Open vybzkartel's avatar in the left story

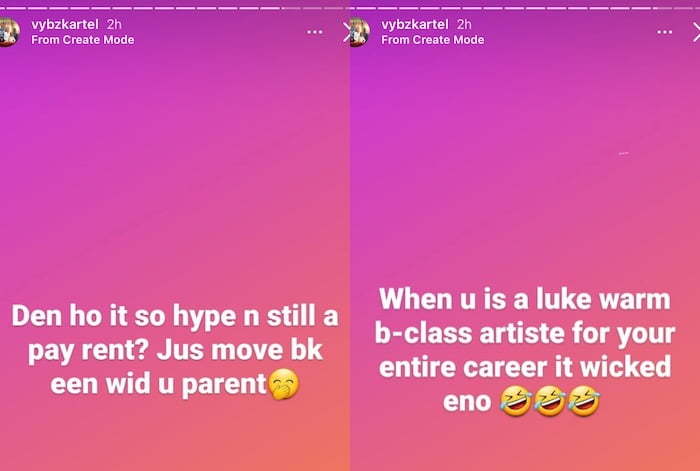click(9, 32)
